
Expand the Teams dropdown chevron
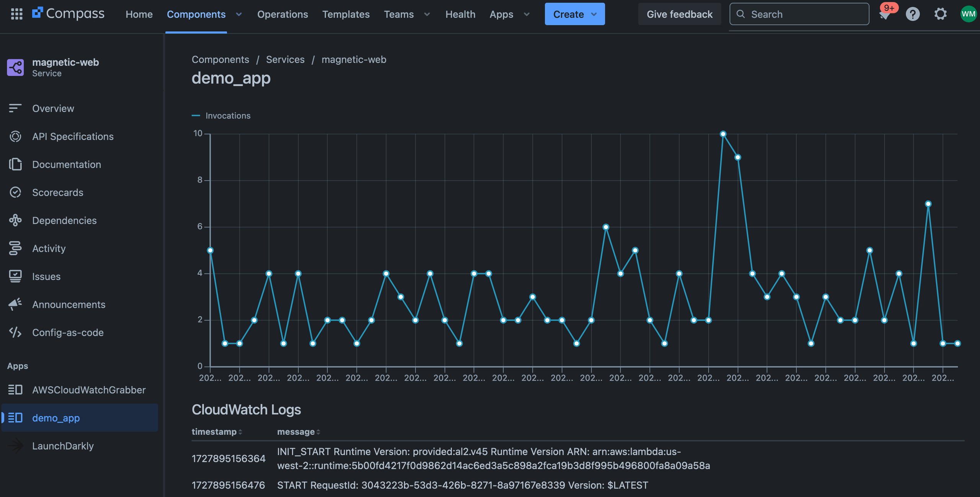[x=427, y=15]
